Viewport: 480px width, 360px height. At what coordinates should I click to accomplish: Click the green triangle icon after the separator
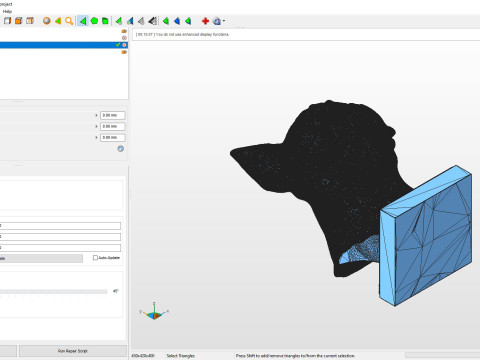tap(119, 21)
